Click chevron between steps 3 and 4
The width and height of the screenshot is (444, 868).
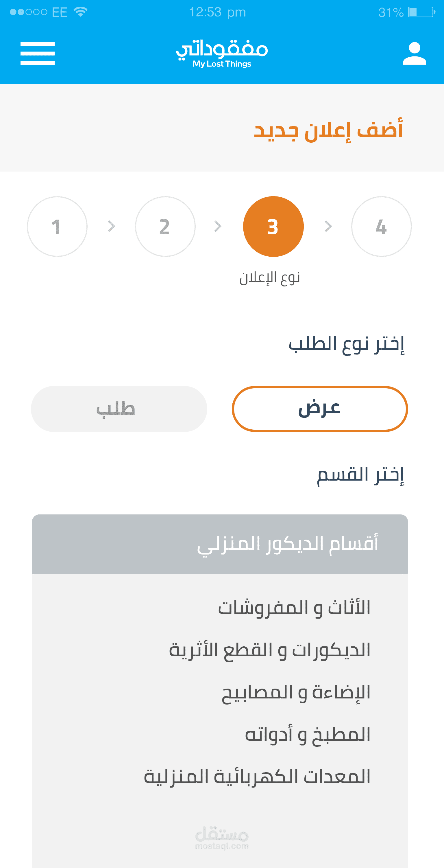(x=328, y=226)
